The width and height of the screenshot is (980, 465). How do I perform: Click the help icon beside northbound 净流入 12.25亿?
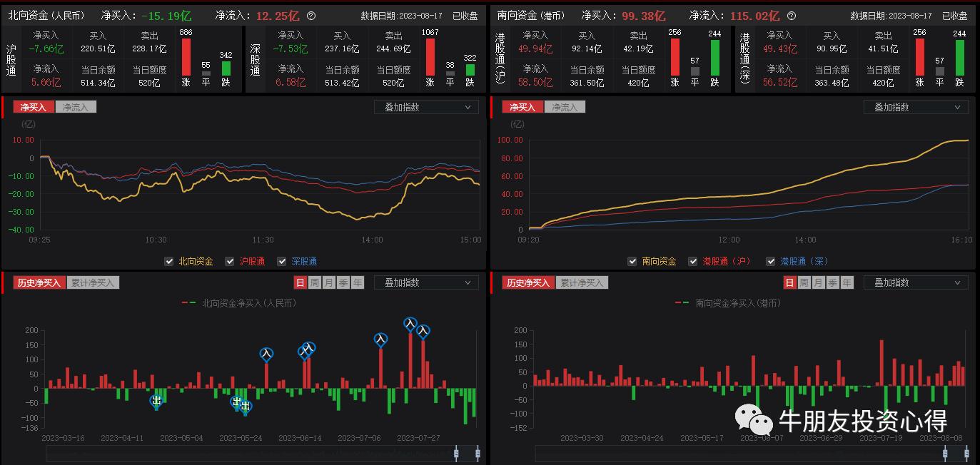tap(311, 16)
